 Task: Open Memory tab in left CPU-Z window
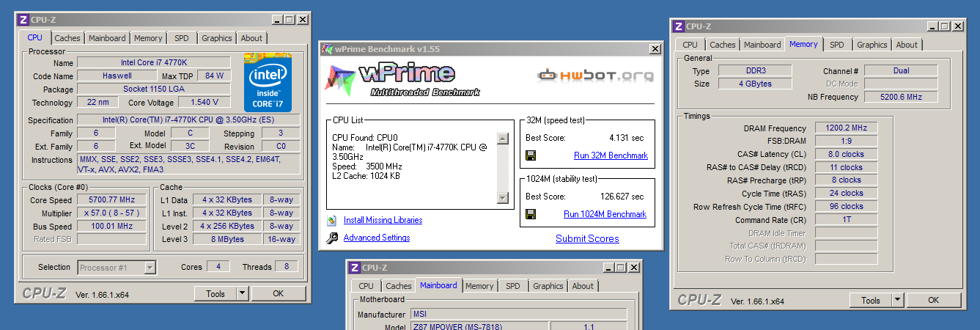click(149, 38)
